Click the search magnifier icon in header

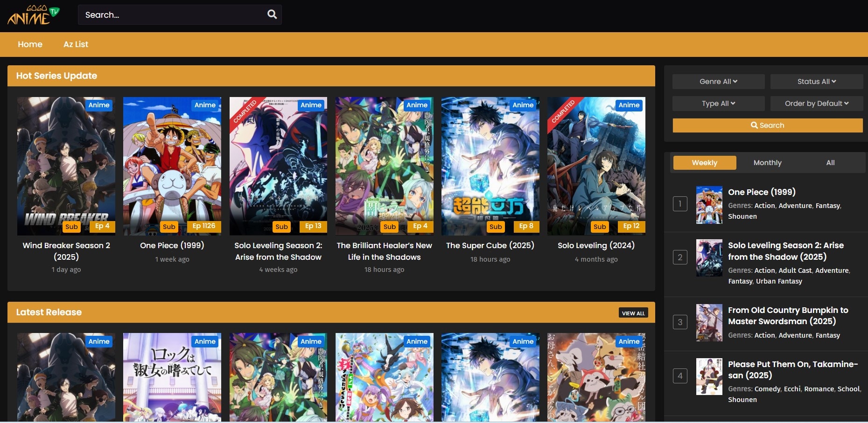[x=272, y=14]
